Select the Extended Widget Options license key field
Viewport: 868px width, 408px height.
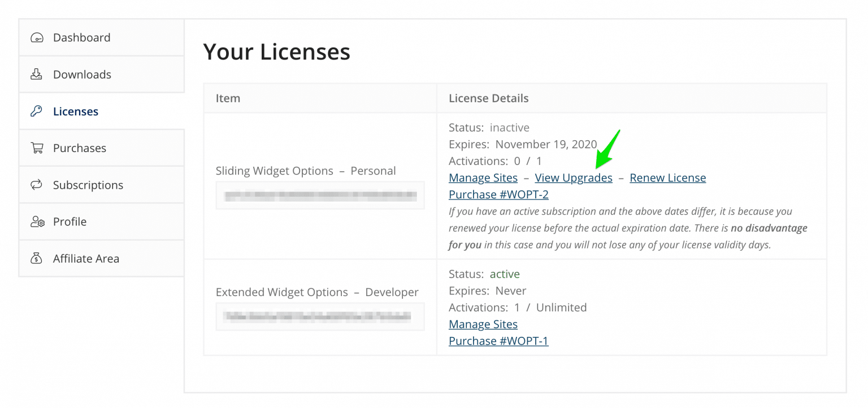[320, 316]
